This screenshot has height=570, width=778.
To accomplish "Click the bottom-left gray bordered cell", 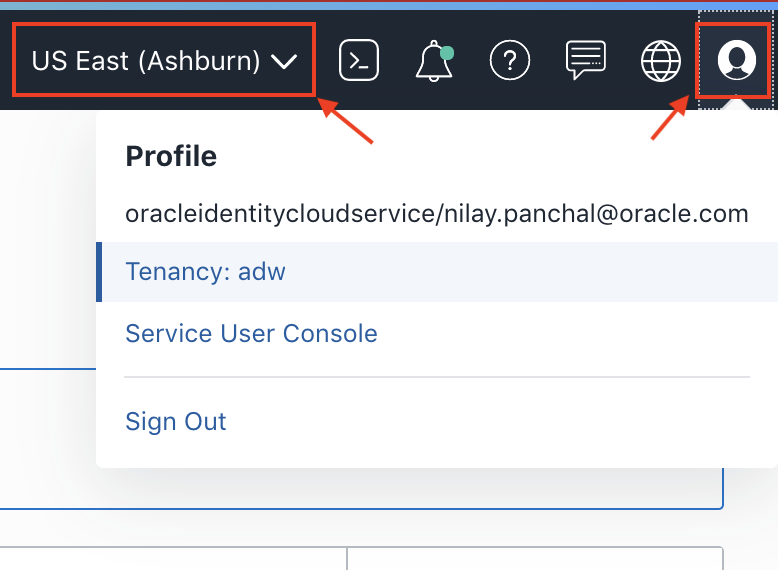I will coord(170,559).
